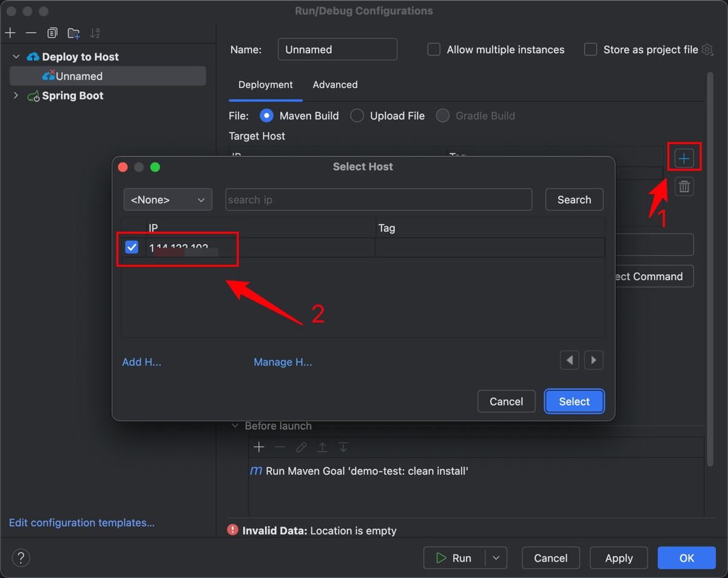
Task: Click the trash icon to delete target host
Action: [684, 186]
